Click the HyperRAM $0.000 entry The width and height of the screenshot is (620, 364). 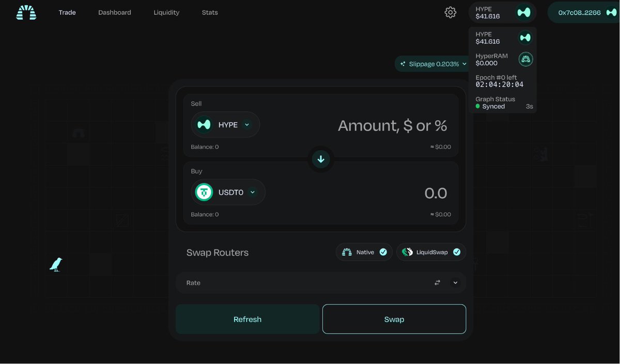[504, 59]
